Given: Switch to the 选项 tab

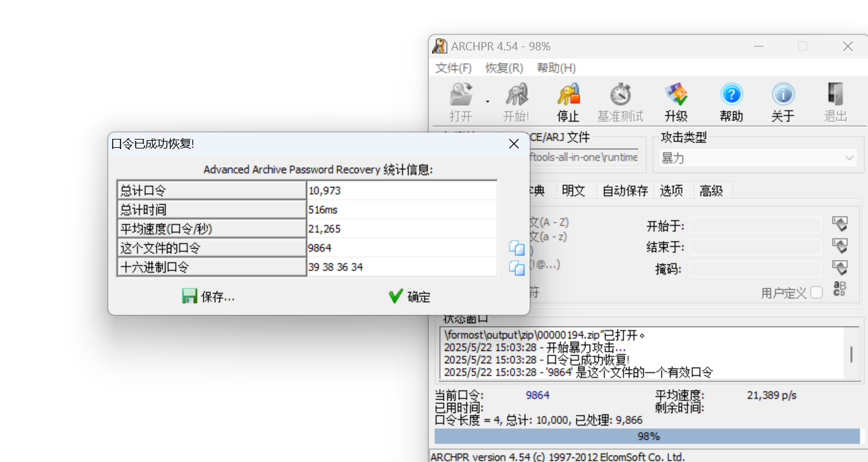Looking at the screenshot, I should [x=672, y=191].
